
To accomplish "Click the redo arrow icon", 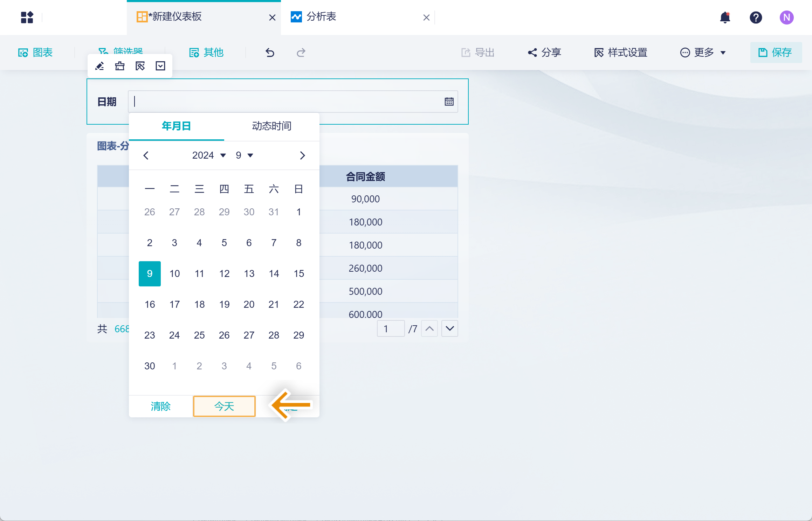I will tap(301, 53).
